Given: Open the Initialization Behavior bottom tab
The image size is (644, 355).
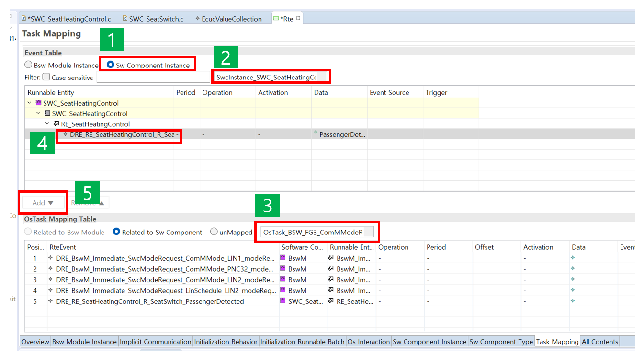Looking at the screenshot, I should (x=226, y=342).
